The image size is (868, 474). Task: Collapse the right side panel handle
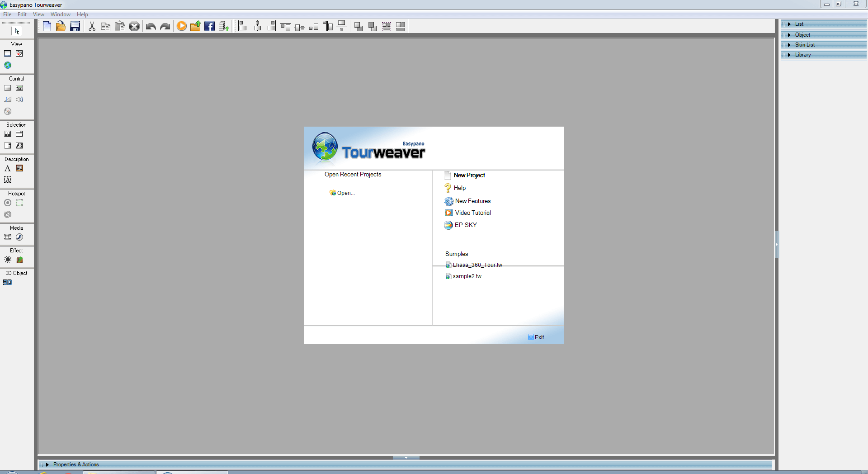coord(777,244)
